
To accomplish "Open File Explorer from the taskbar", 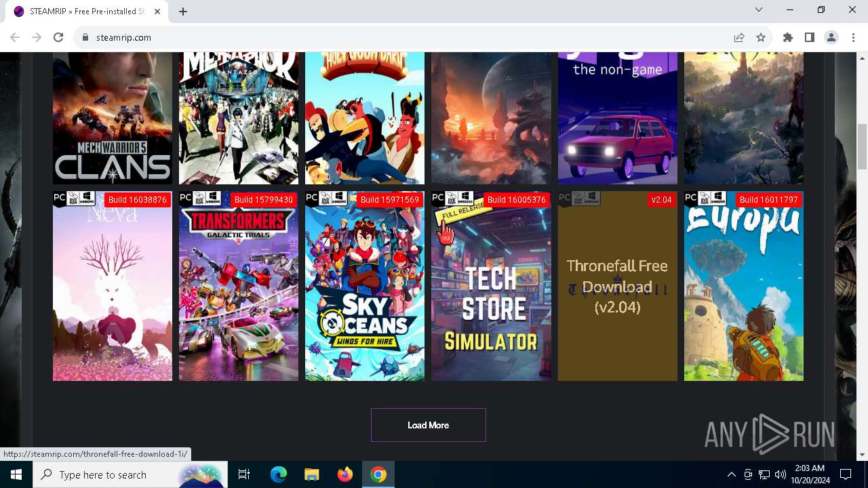I will pos(311,474).
